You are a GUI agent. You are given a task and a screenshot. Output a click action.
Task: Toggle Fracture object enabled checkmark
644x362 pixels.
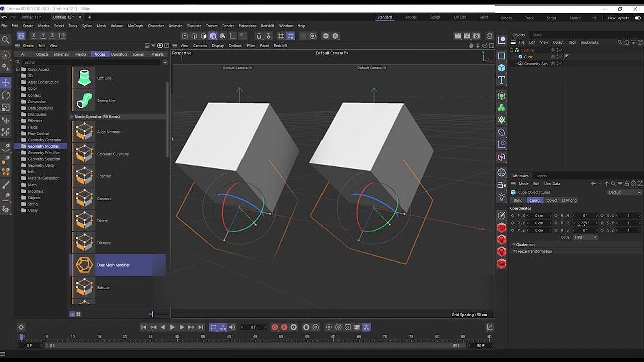point(560,50)
